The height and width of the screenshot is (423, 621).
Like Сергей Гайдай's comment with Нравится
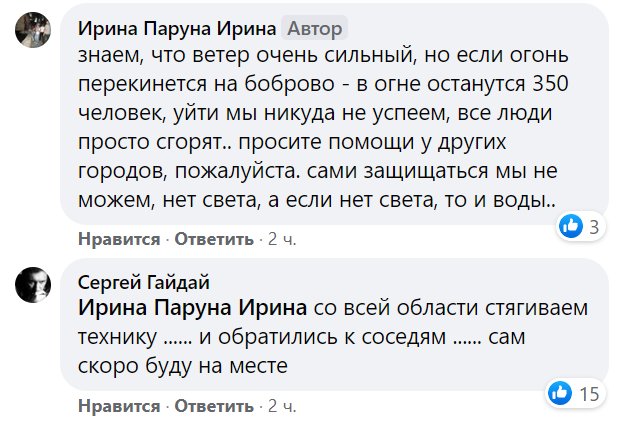[119, 407]
